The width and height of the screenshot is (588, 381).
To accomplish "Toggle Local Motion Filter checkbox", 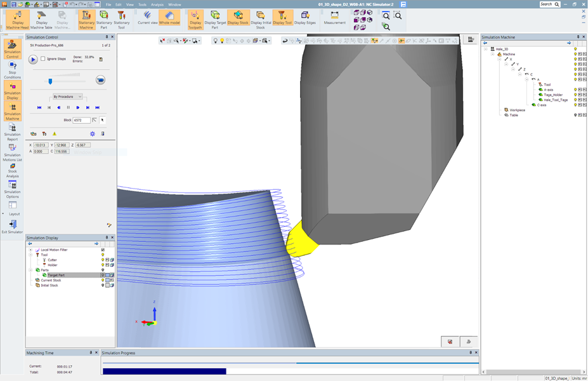I will point(103,250).
